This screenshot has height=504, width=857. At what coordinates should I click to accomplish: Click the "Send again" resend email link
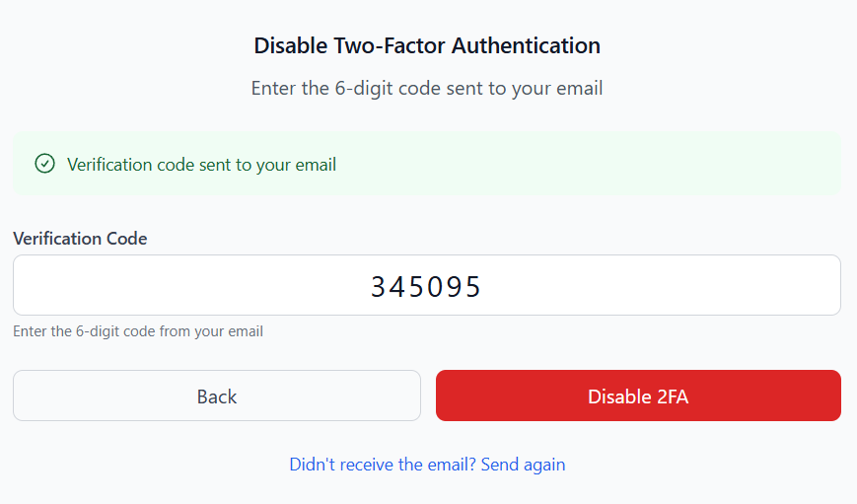(523, 465)
